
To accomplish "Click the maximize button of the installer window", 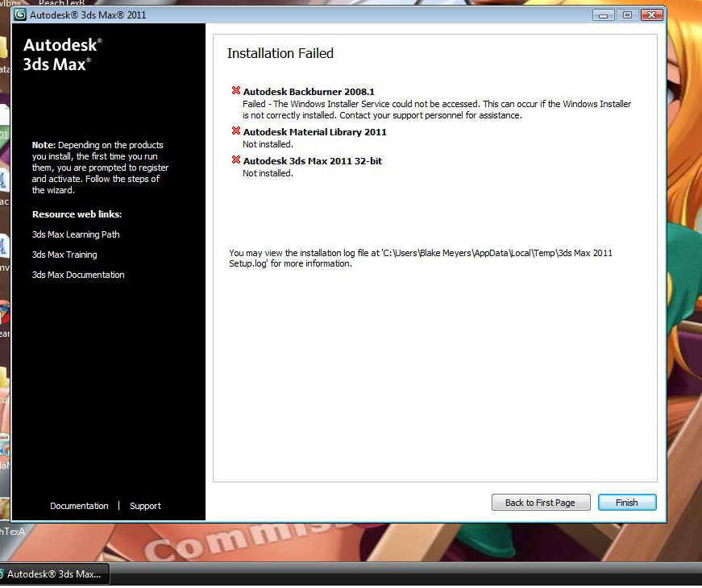I will 627,14.
